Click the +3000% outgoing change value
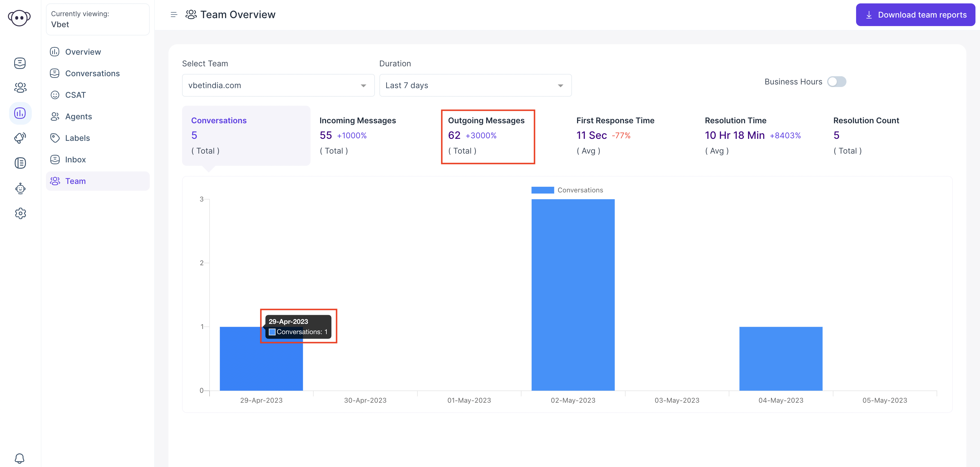This screenshot has width=980, height=467. coord(481,135)
